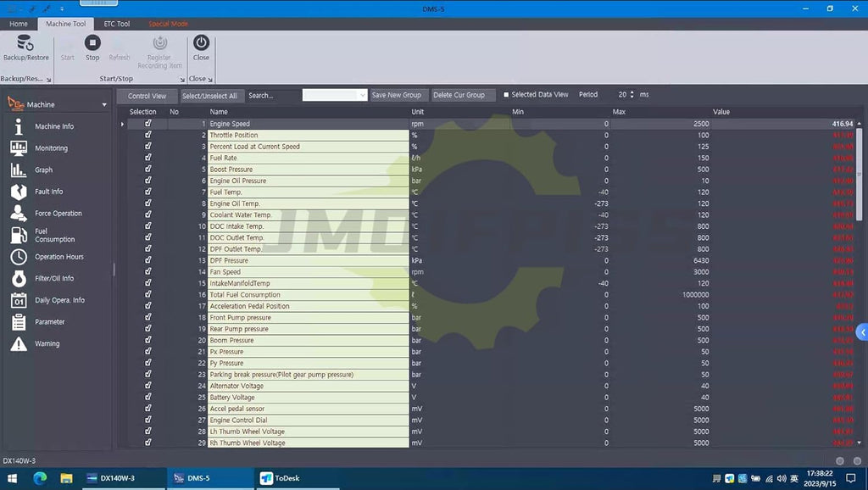Uncheck Coolant Water Temp. checkbox
Image resolution: width=868 pixels, height=490 pixels.
[x=147, y=214]
